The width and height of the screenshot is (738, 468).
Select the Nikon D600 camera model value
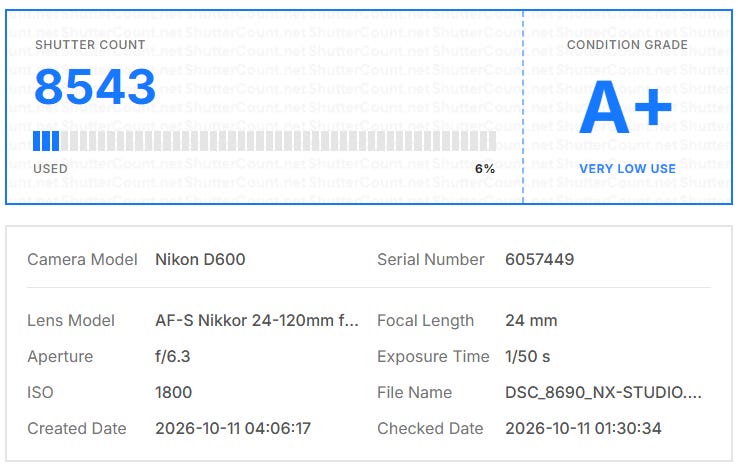point(200,259)
